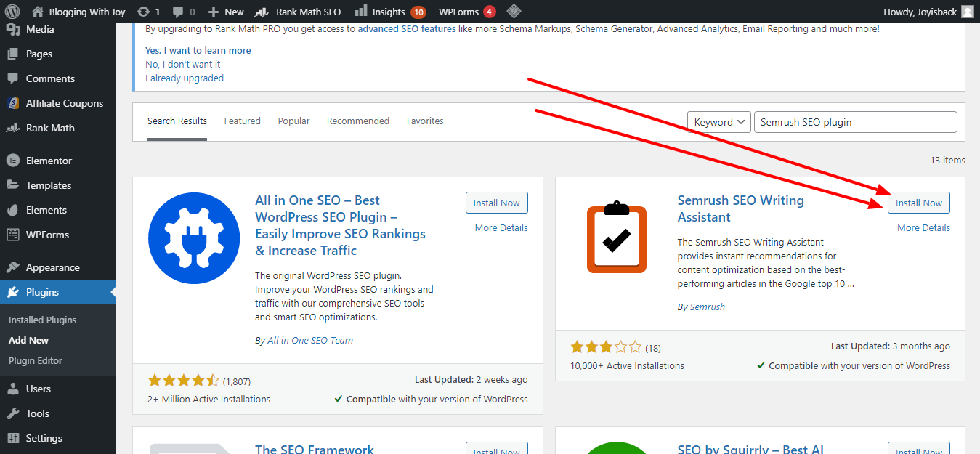Switch to the Favorites tab
980x454 pixels.
425,121
